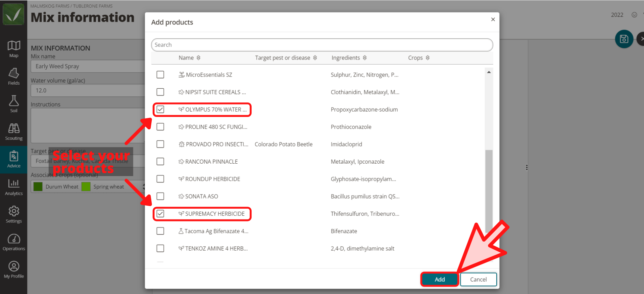The image size is (644, 294).
Task: Click the save disk icon button
Action: [624, 39]
